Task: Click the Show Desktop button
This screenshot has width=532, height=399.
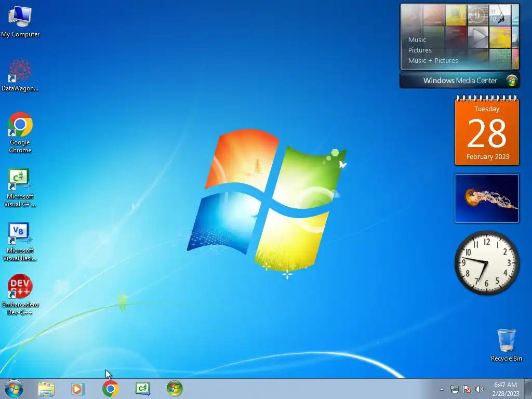Action: click(x=528, y=389)
